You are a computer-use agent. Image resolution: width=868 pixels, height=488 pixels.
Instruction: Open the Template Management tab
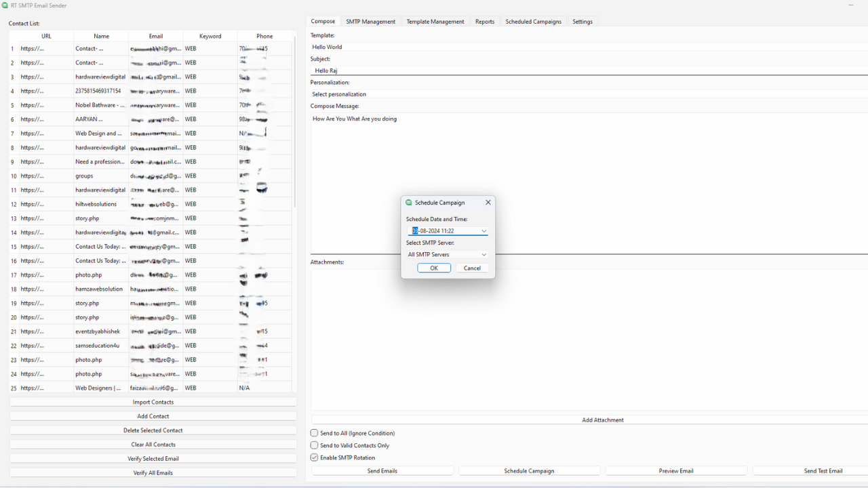pos(435,21)
